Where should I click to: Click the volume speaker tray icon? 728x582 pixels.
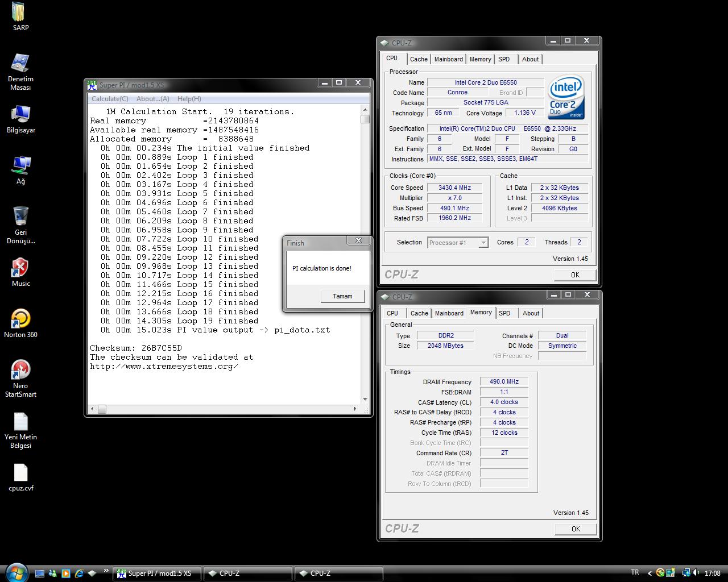[x=696, y=573]
